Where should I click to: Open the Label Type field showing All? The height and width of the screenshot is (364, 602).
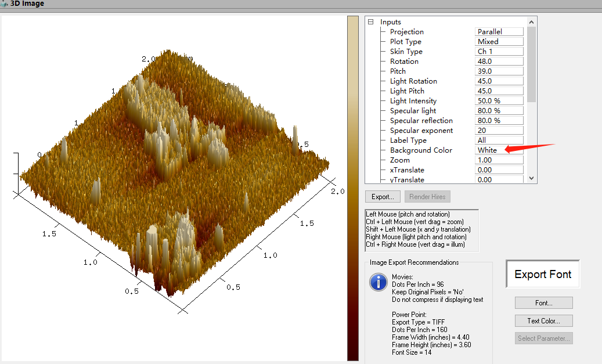coord(499,140)
